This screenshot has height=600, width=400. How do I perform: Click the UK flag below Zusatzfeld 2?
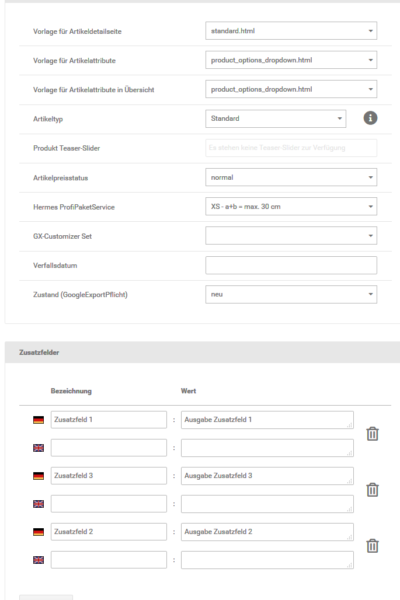(x=38, y=560)
